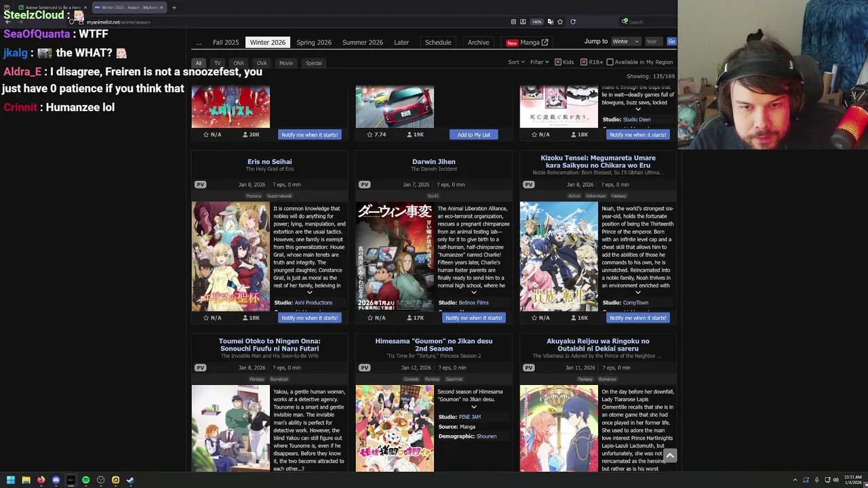Open the PINE JAM studio link
The width and height of the screenshot is (868, 488).
click(x=469, y=417)
